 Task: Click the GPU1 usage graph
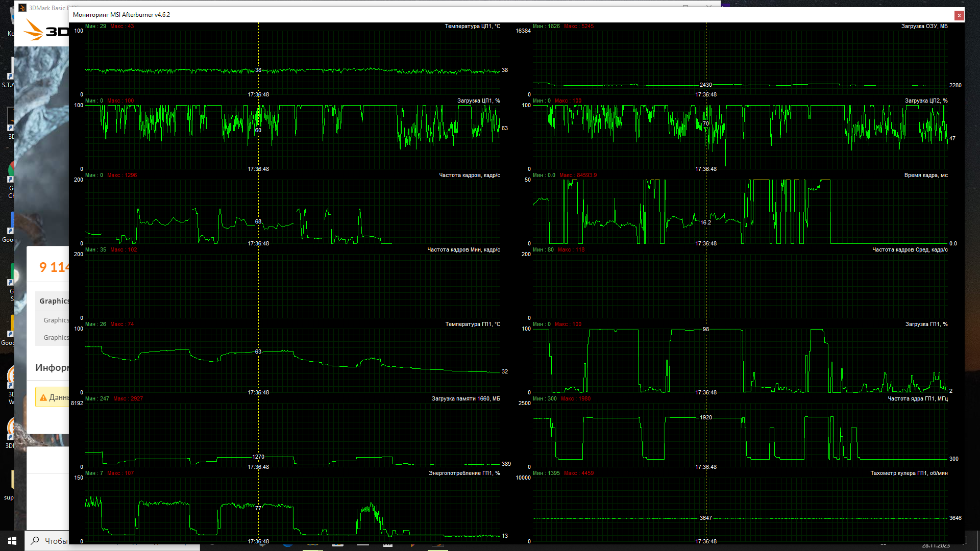740,360
